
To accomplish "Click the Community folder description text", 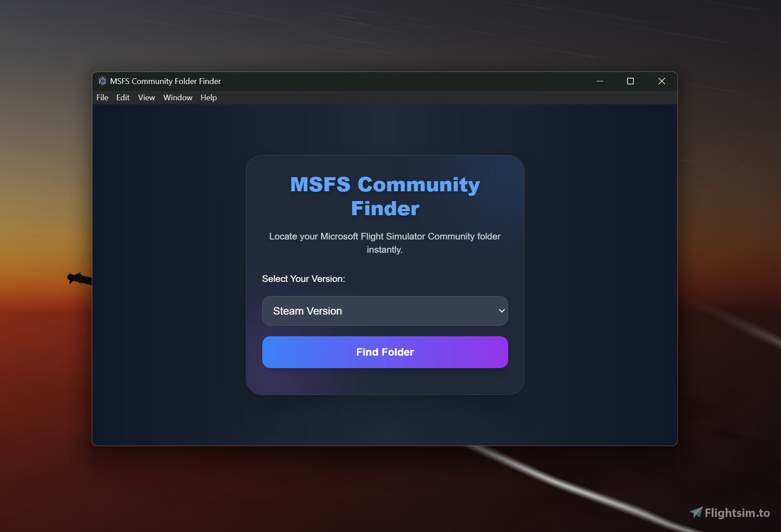I will point(385,243).
